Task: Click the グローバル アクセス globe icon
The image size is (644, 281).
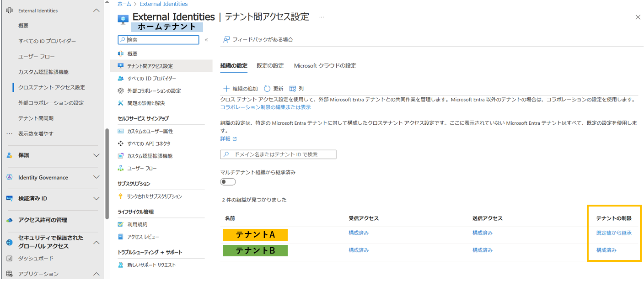Action: pos(9,242)
